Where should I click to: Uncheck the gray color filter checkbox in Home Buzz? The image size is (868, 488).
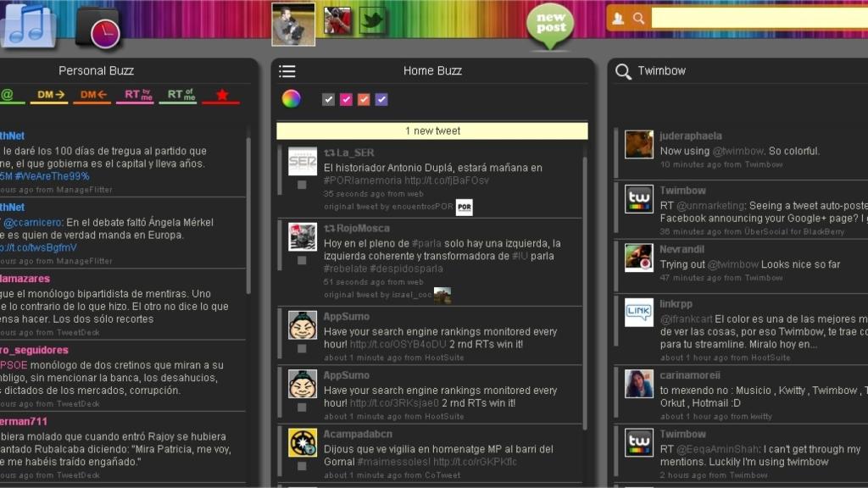click(327, 99)
